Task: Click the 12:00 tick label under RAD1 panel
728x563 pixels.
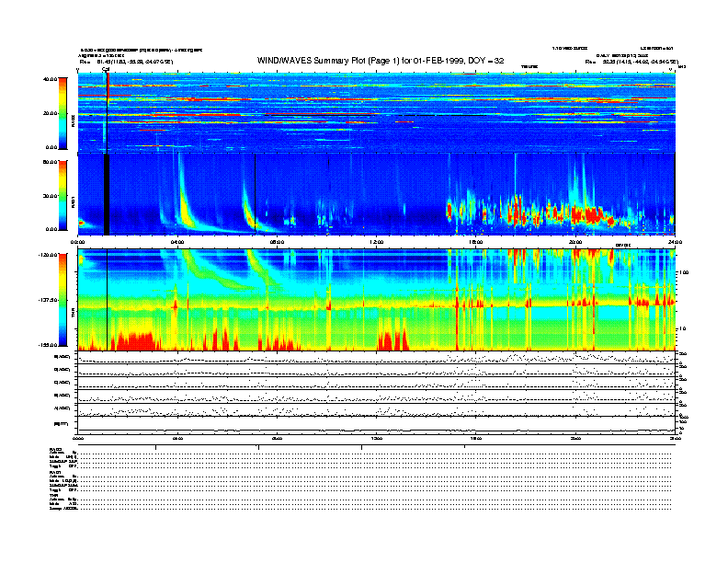Action: (377, 242)
